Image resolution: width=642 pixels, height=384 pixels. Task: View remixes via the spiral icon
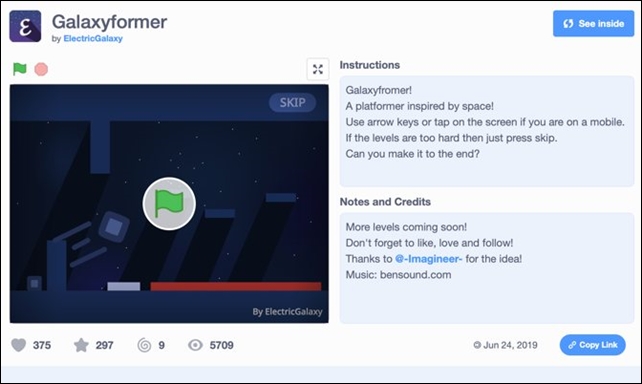144,345
